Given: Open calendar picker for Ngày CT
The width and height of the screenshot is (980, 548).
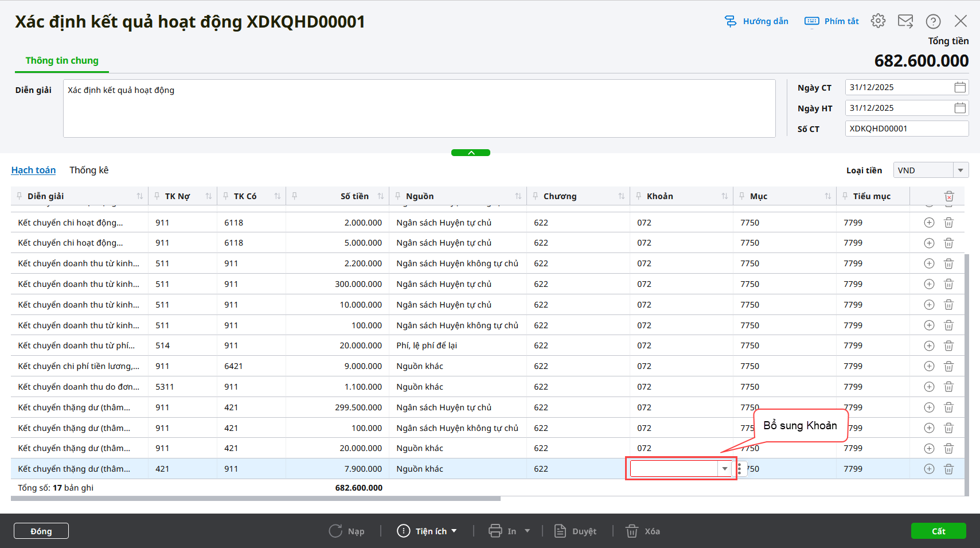Looking at the screenshot, I should tap(960, 87).
